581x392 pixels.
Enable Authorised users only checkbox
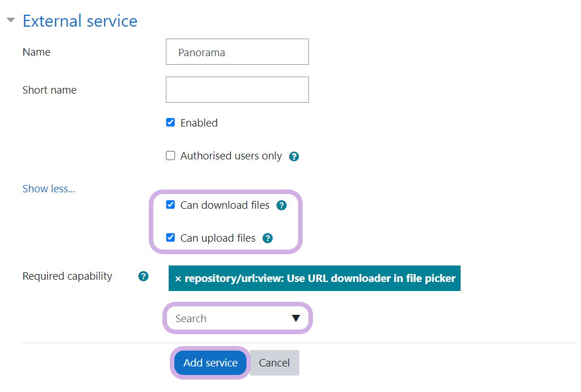point(170,155)
